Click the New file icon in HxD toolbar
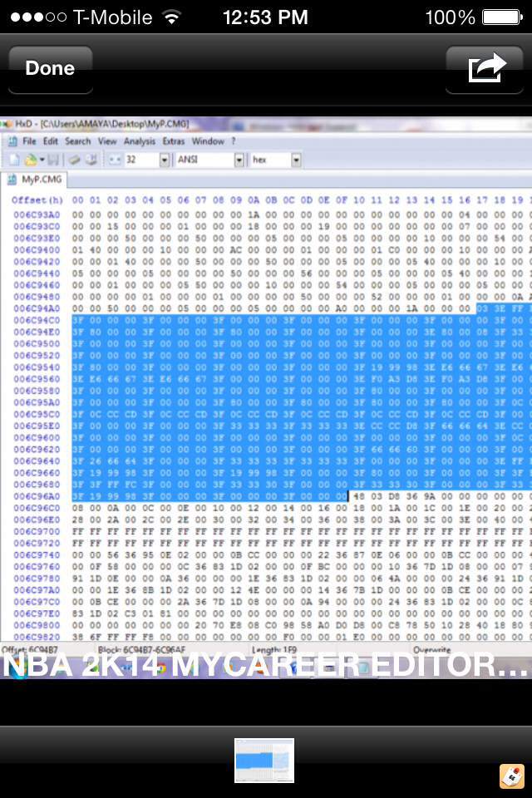 (14, 160)
